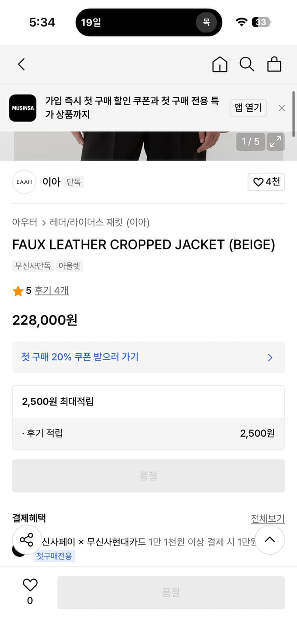This screenshot has width=297, height=644.
Task: Open the shopping bag icon
Action: tap(274, 64)
